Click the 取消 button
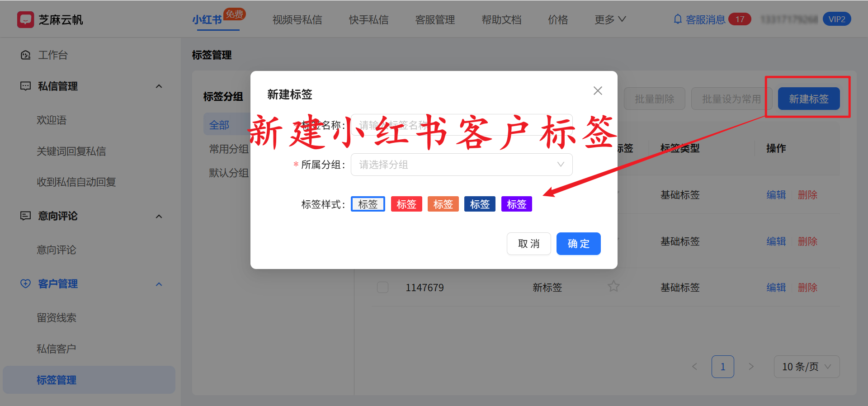 528,244
